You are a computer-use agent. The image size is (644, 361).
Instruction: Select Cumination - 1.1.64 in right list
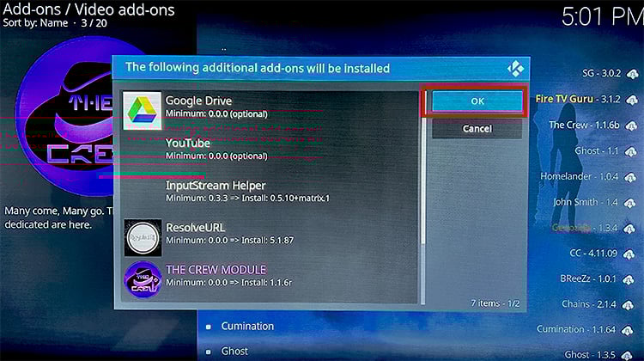[576, 329]
